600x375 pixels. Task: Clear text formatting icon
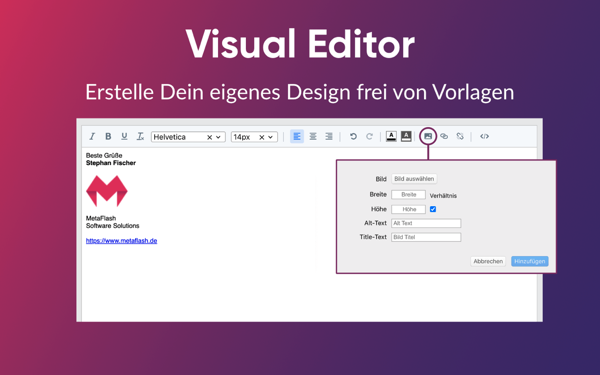[x=140, y=137]
